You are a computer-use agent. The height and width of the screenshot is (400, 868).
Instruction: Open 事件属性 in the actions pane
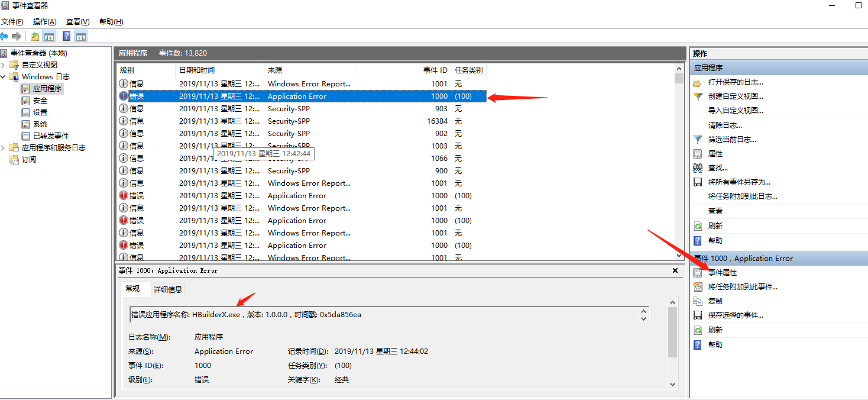(723, 273)
